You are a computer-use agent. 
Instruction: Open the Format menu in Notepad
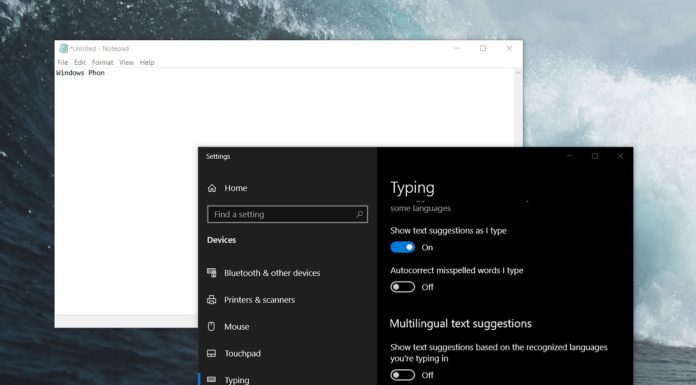pyautogui.click(x=103, y=63)
